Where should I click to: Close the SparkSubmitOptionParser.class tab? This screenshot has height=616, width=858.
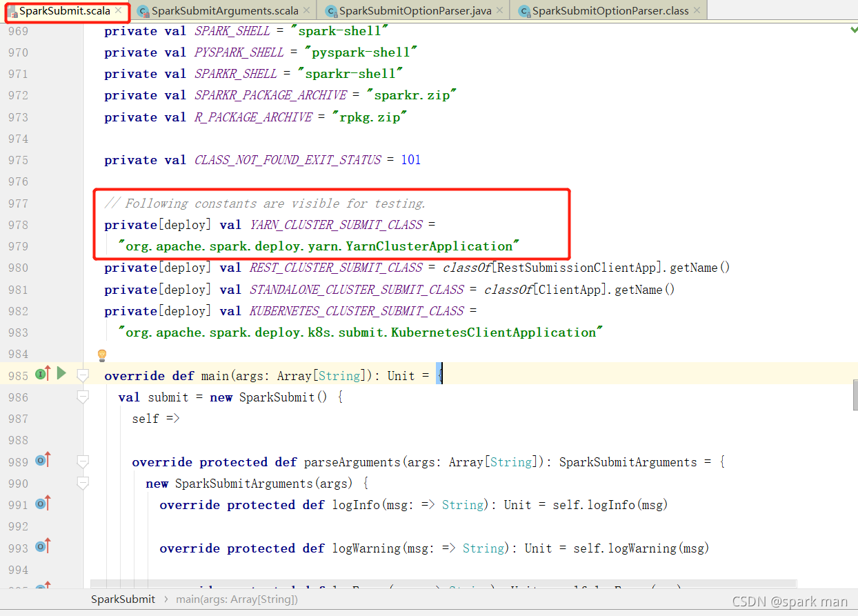point(697,11)
